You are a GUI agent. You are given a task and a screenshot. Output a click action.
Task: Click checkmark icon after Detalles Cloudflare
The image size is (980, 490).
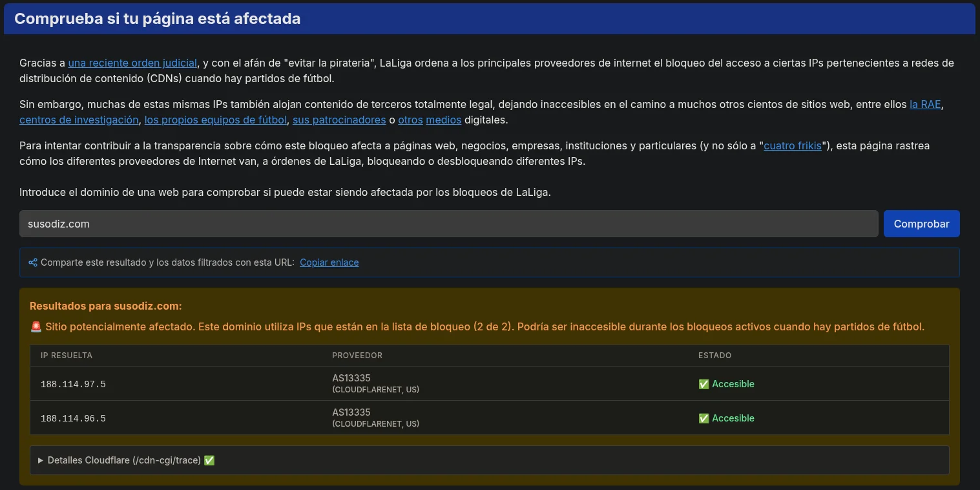coord(209,460)
